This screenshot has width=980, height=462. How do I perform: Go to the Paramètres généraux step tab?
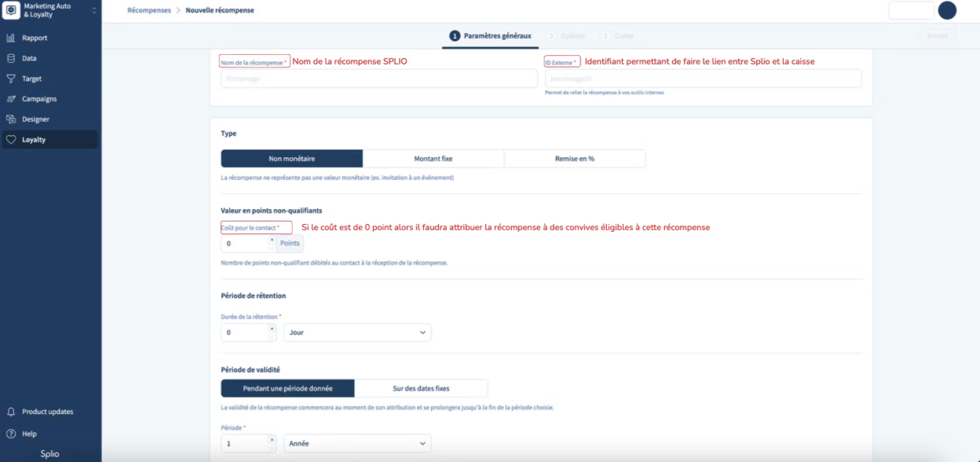pos(490,36)
